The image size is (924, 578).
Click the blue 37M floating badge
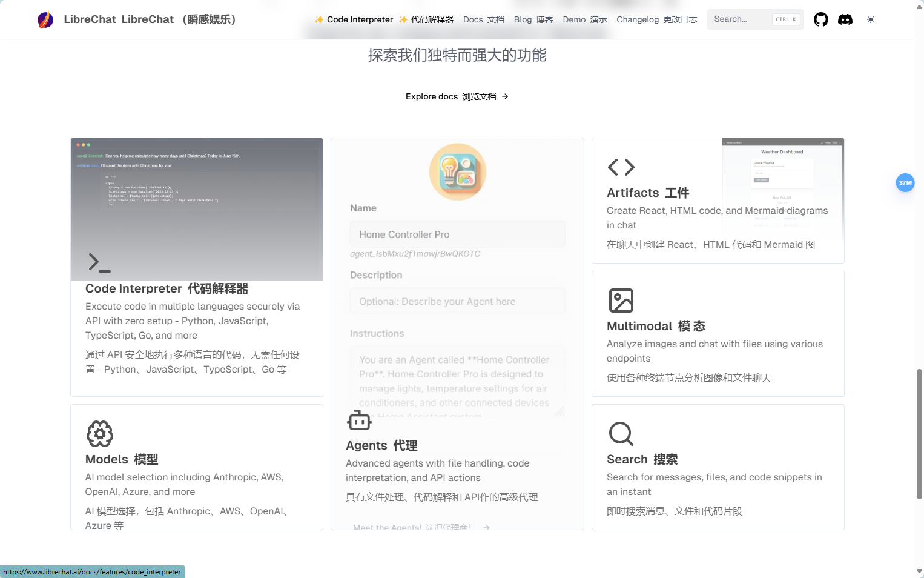[905, 182]
